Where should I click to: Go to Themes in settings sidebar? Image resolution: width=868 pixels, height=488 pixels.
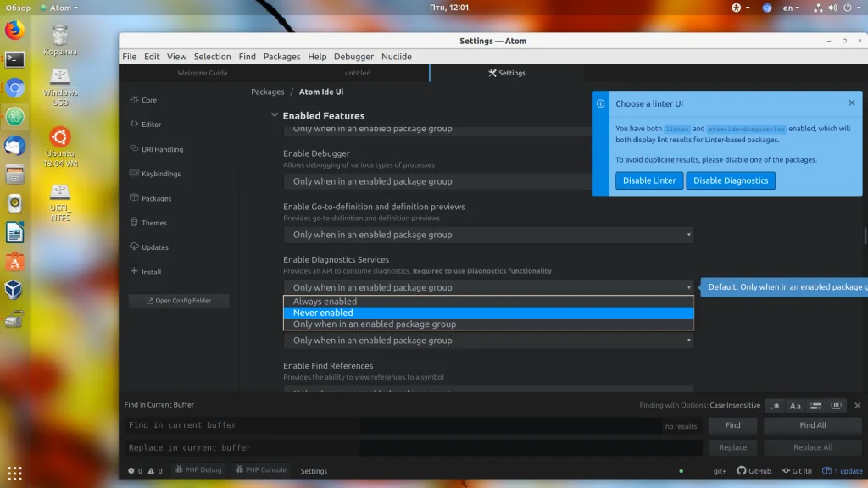point(153,223)
